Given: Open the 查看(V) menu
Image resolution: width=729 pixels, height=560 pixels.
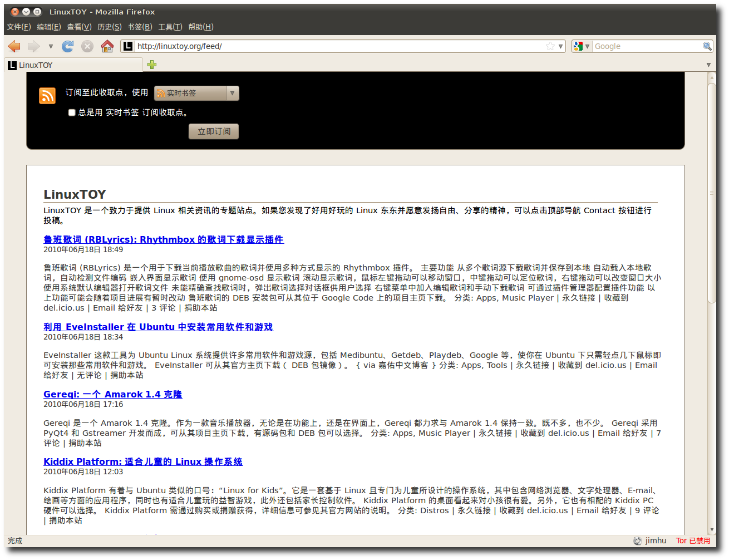Looking at the screenshot, I should (x=79, y=27).
